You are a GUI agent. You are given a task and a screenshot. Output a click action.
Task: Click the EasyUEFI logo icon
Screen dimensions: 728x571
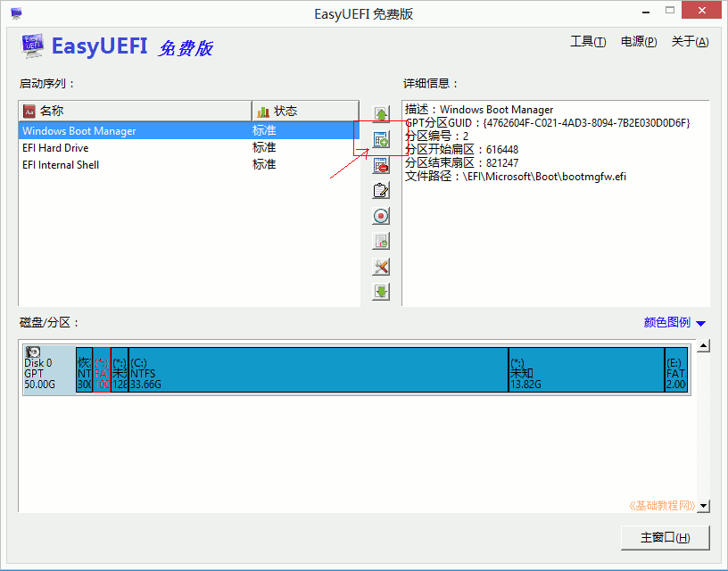tap(33, 46)
